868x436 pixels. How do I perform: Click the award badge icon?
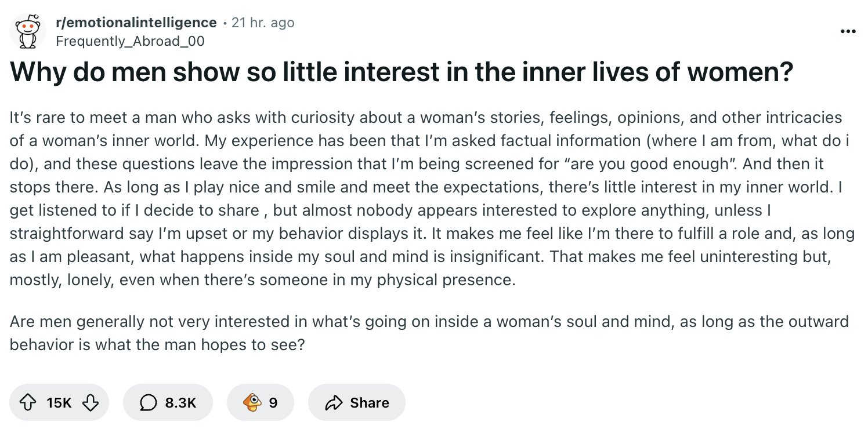point(252,402)
